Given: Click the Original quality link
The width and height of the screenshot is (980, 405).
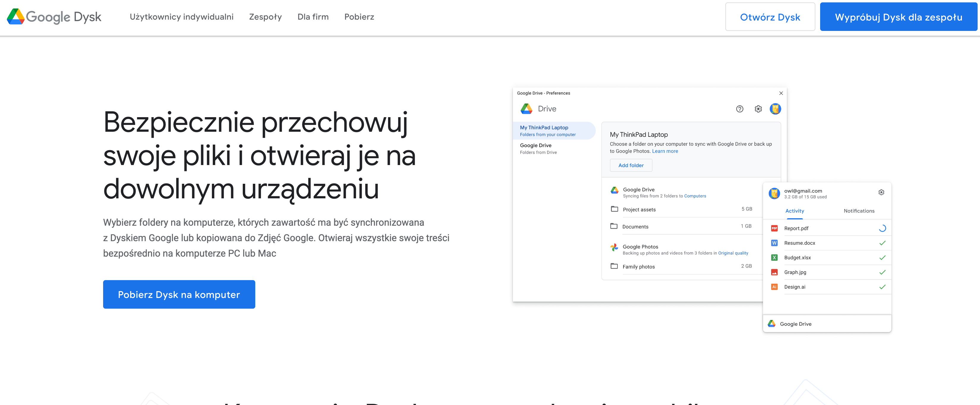Looking at the screenshot, I should tap(733, 253).
